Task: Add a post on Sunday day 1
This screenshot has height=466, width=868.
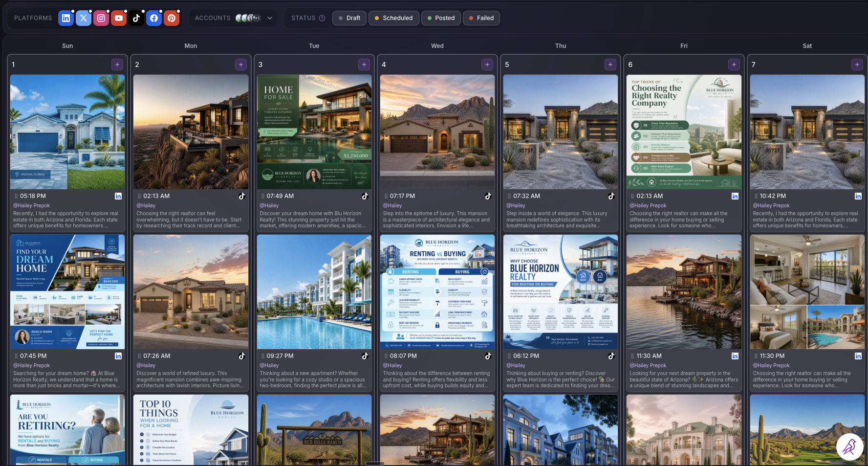Action: click(117, 65)
